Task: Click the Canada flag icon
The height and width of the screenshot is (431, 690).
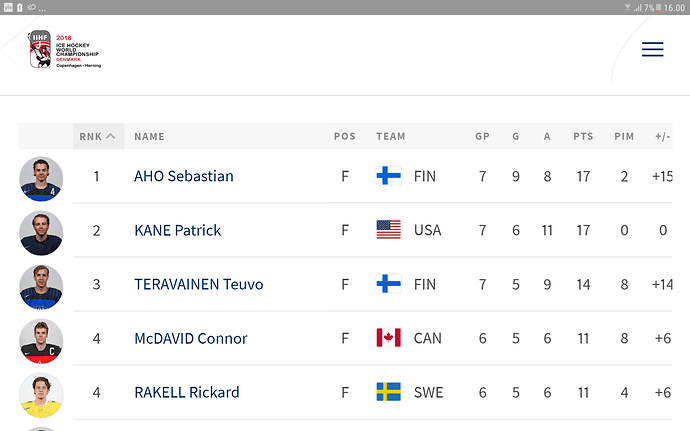Action: pyautogui.click(x=388, y=338)
